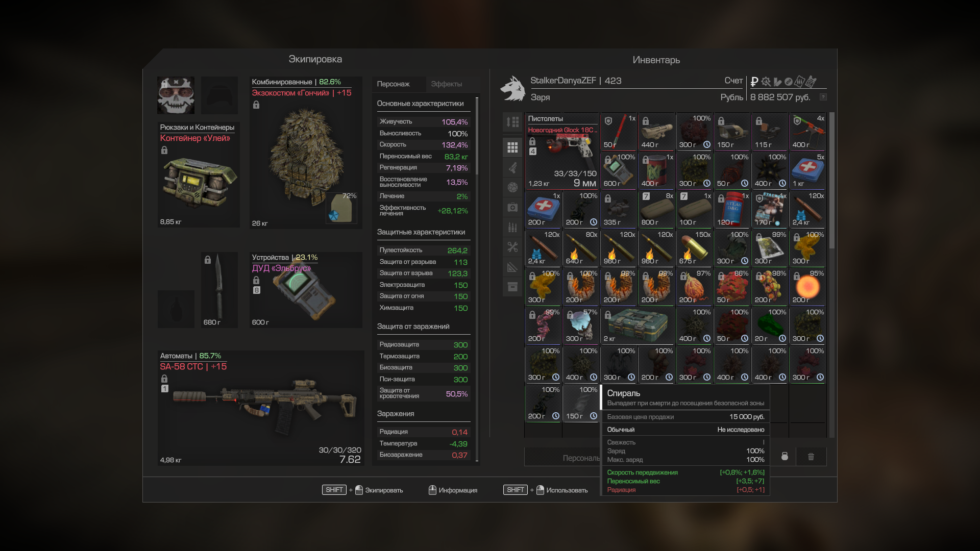
Task: Click the skull mask equipment slot
Action: [x=176, y=95]
